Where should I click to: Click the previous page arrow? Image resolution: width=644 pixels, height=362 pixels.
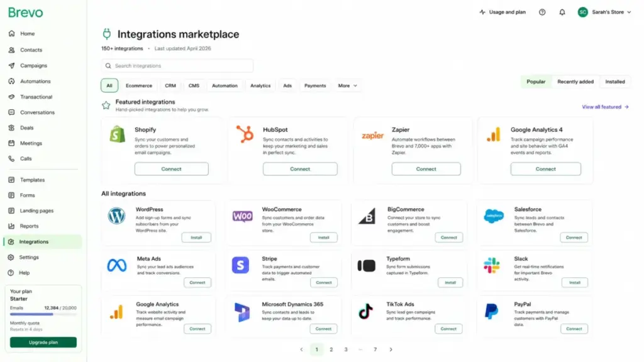(x=301, y=349)
